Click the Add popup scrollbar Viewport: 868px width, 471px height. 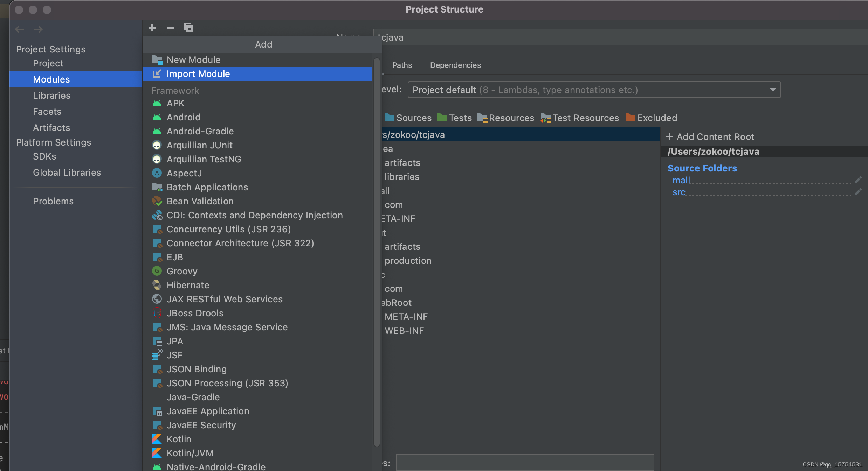pos(377,252)
